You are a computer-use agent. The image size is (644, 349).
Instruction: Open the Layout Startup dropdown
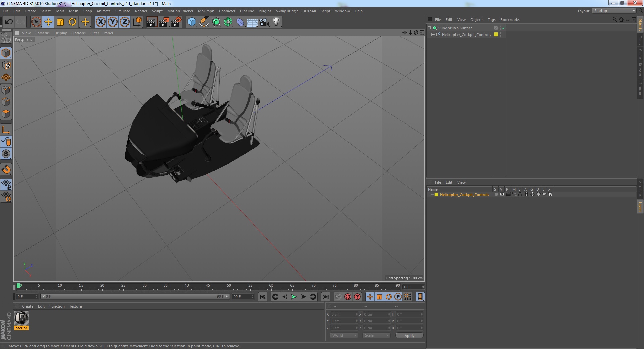click(614, 11)
